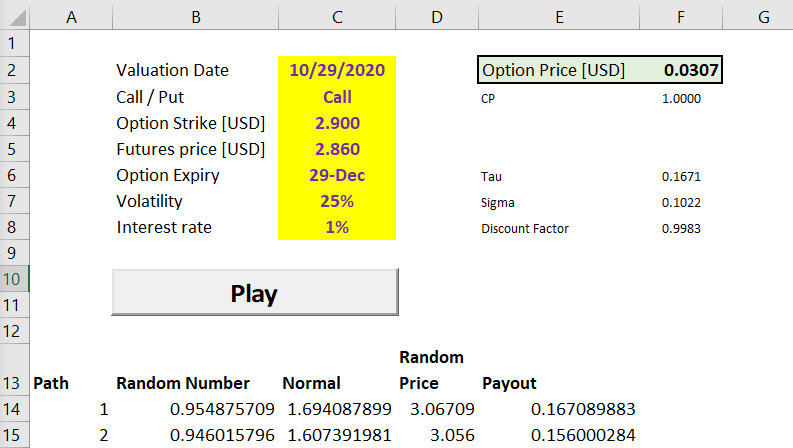Click the Option Strike value 2.900
This screenshot has height=448, width=793.
click(x=337, y=123)
